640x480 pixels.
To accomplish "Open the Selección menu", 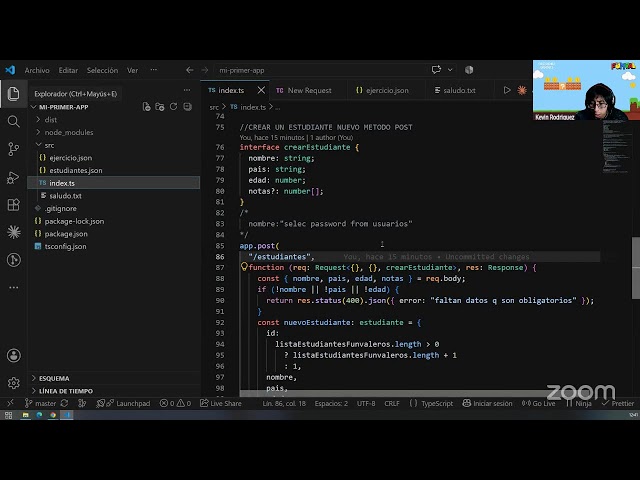I will click(102, 70).
